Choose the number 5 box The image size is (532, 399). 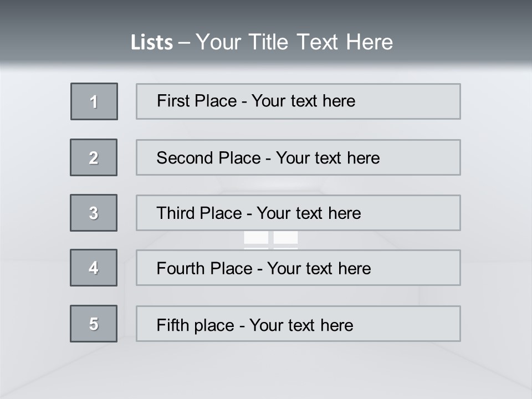pyautogui.click(x=94, y=324)
